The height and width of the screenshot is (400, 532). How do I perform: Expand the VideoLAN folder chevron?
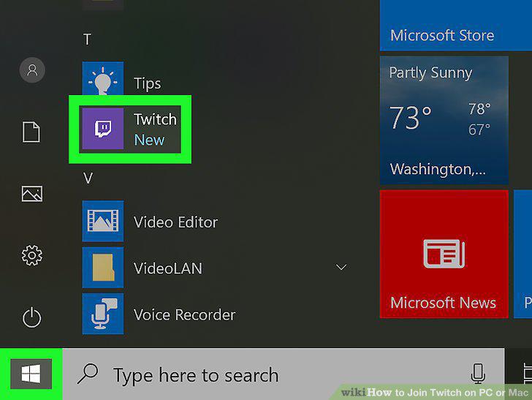341,267
